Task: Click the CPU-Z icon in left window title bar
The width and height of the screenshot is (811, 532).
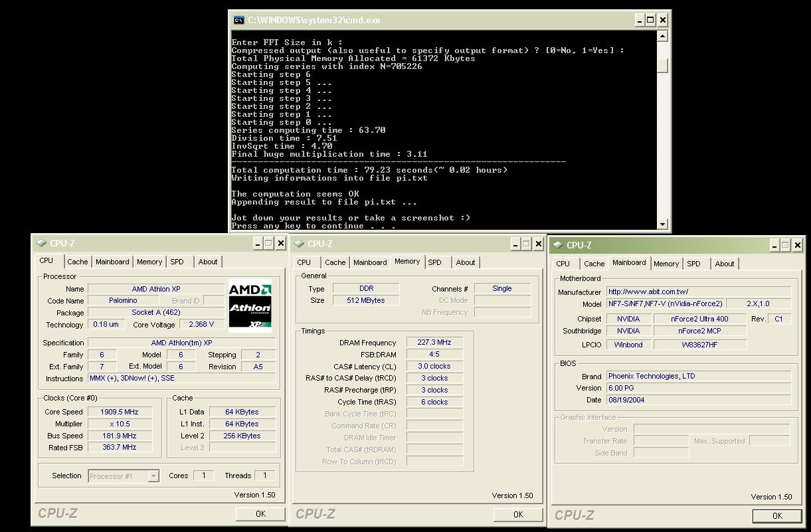Action: [x=41, y=244]
